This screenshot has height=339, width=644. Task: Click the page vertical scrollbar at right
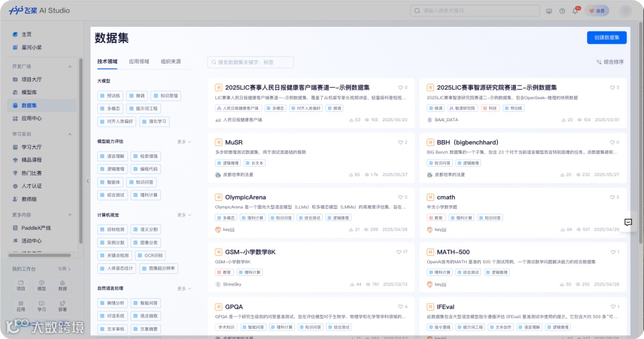(x=640, y=133)
